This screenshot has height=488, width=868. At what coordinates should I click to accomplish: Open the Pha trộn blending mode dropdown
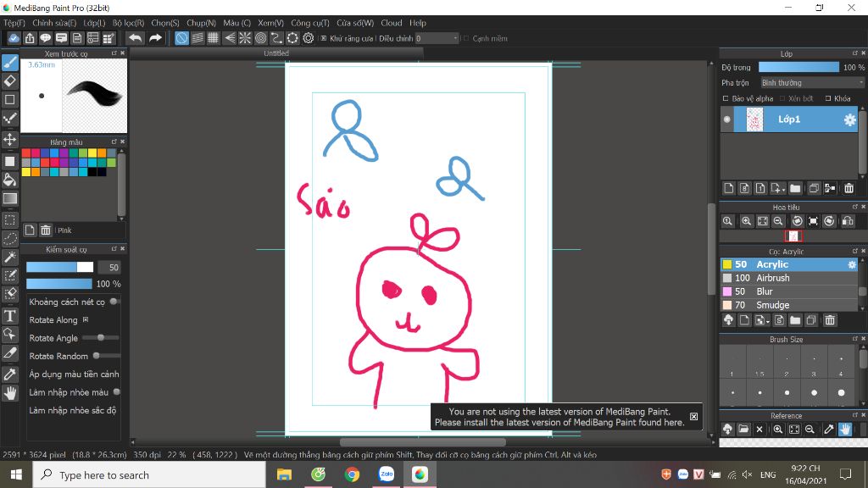pyautogui.click(x=811, y=83)
